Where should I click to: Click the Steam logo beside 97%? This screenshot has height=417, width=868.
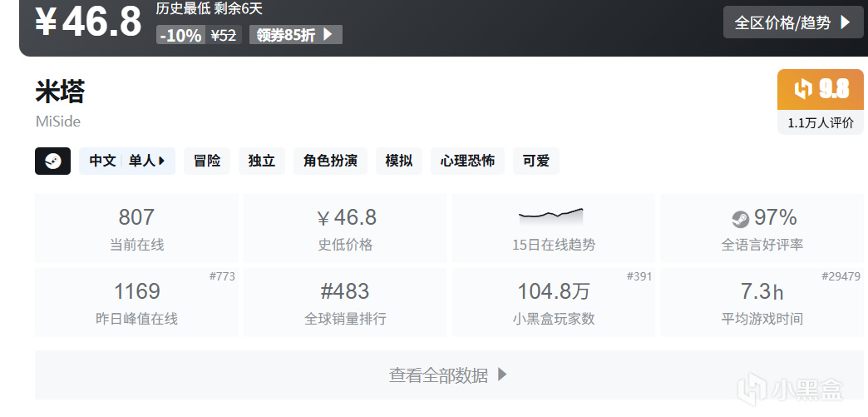click(740, 220)
